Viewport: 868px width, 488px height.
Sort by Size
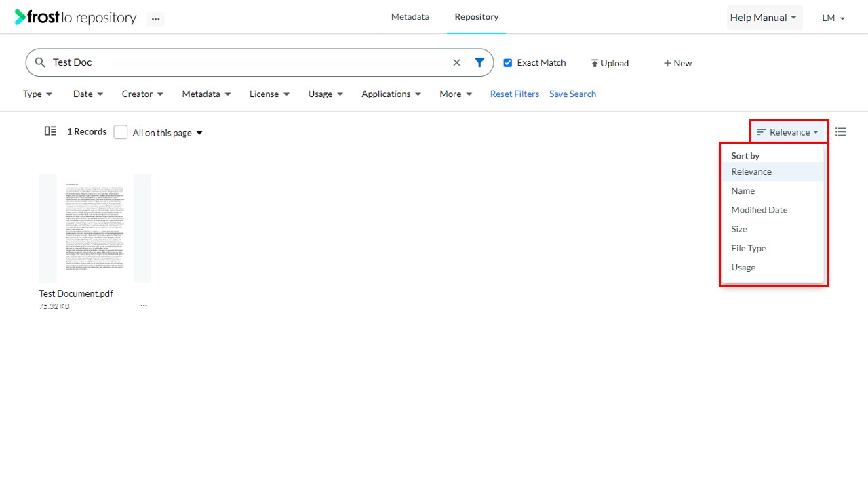[772, 229]
